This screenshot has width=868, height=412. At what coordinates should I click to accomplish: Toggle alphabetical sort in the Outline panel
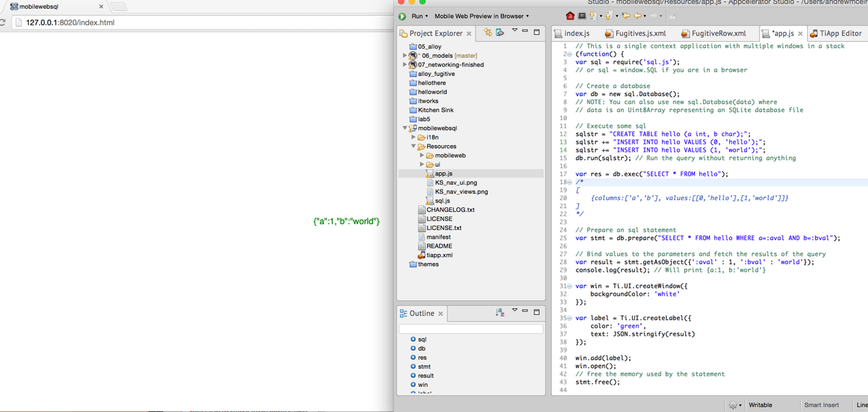500,313
